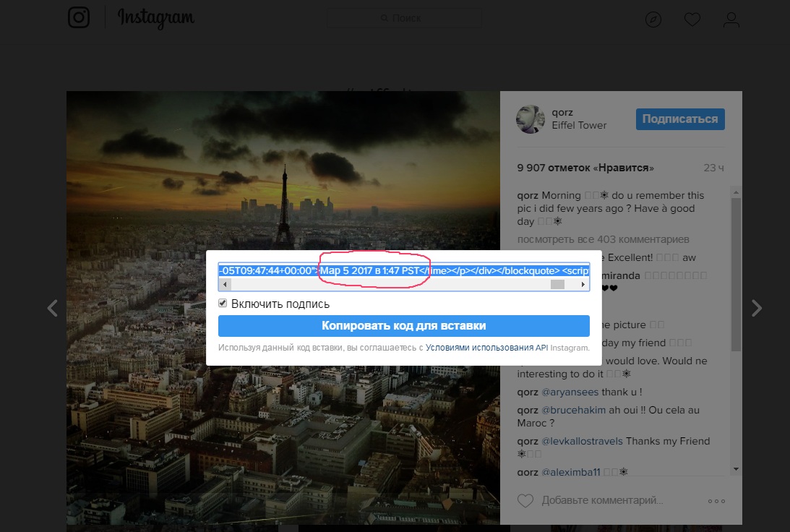Click qorz name before @aryansees reply

[x=528, y=392]
